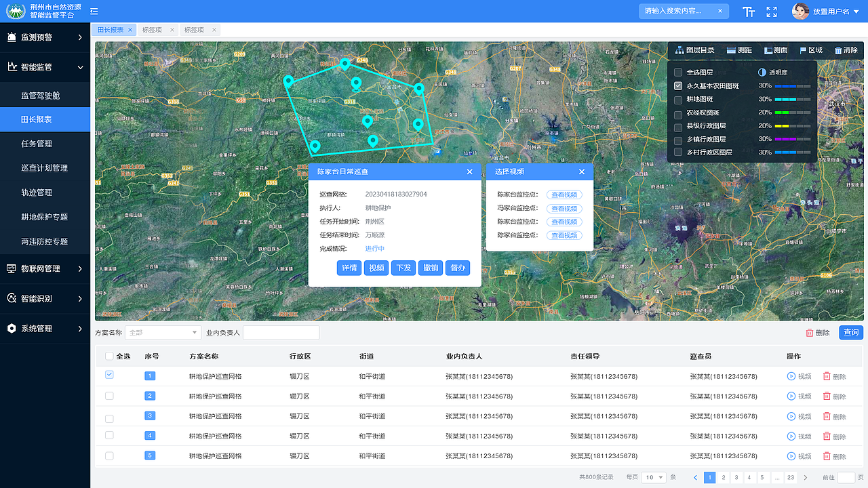Image resolution: width=868 pixels, height=488 pixels.
Task: Click the 撤销 button in patrol popup
Action: click(x=431, y=268)
